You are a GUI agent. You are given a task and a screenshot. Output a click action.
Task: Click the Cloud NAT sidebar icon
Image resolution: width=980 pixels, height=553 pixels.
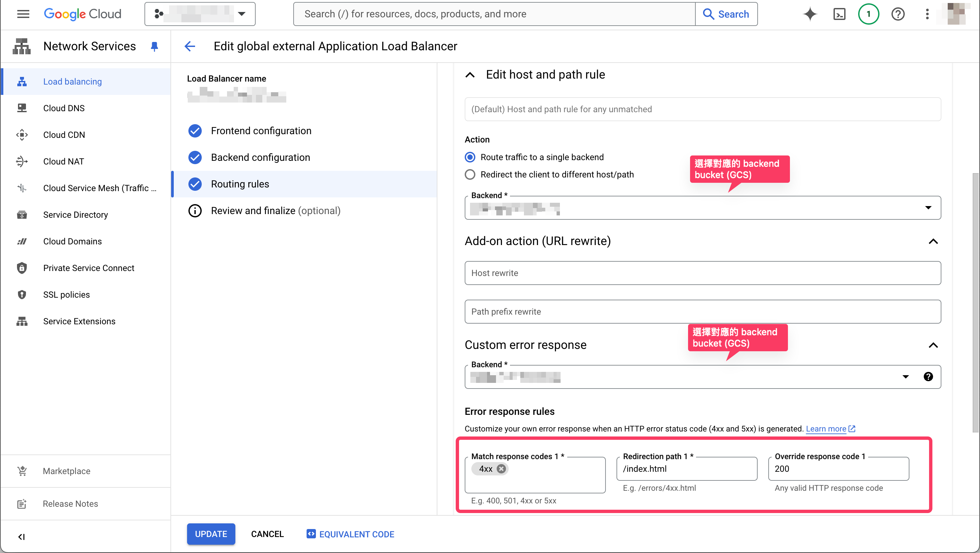pos(22,161)
